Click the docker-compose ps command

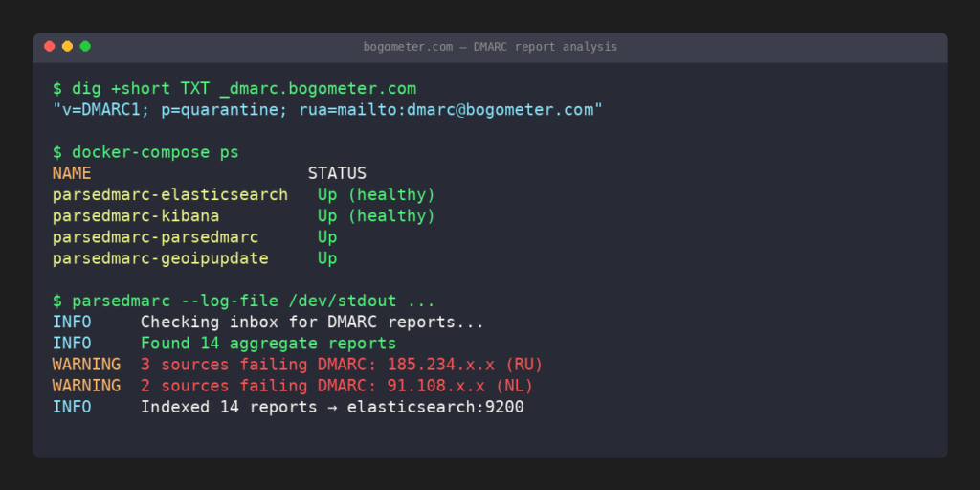pyautogui.click(x=145, y=152)
